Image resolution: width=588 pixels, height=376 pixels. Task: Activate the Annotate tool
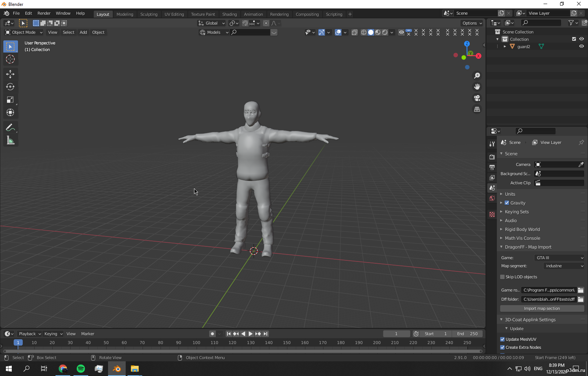(x=10, y=127)
